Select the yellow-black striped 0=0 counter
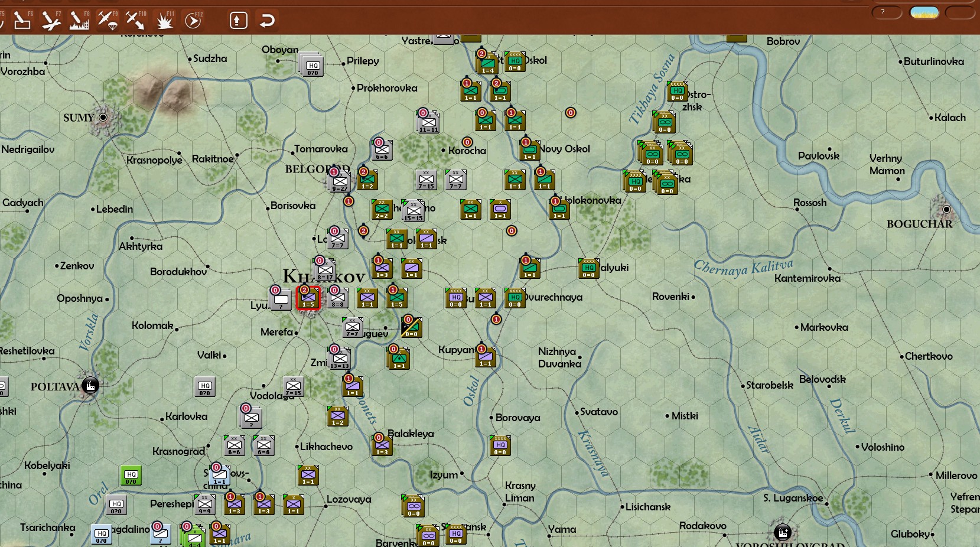Image resolution: width=980 pixels, height=547 pixels. [411, 327]
